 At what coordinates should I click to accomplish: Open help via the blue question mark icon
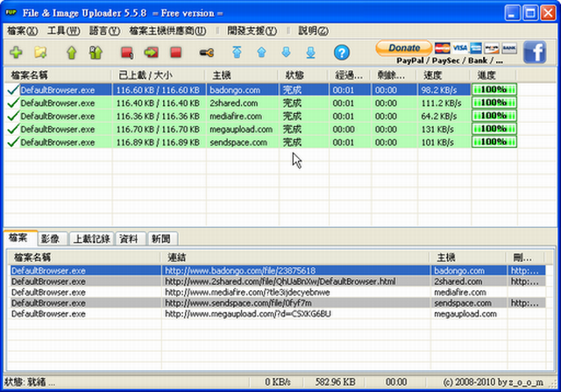coord(342,53)
